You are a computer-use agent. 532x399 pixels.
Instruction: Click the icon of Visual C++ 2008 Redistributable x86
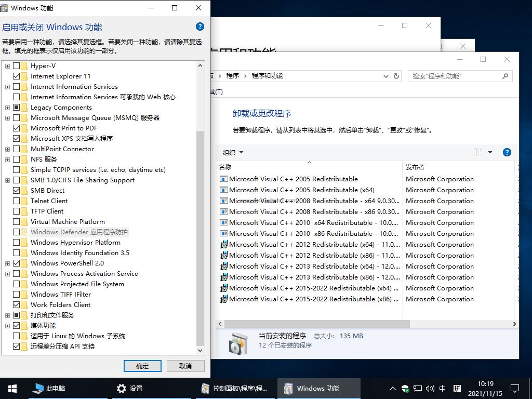coord(223,212)
